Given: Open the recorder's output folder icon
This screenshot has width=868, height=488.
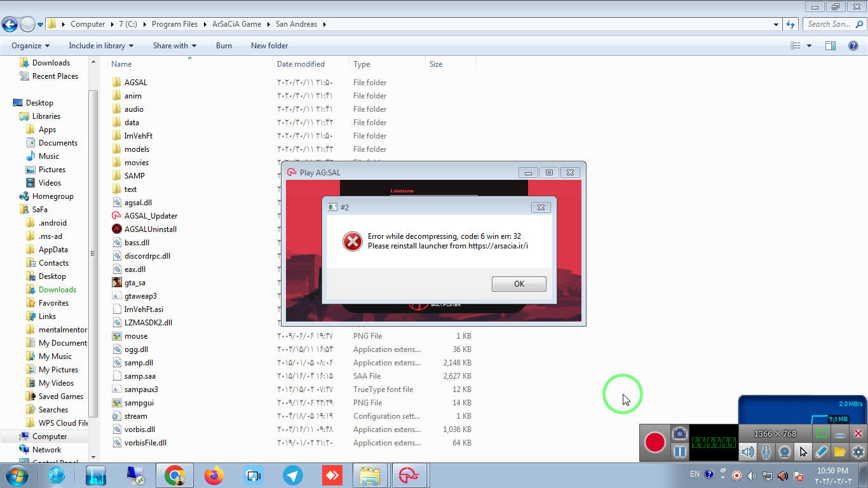Looking at the screenshot, I should pyautogui.click(x=839, y=452).
